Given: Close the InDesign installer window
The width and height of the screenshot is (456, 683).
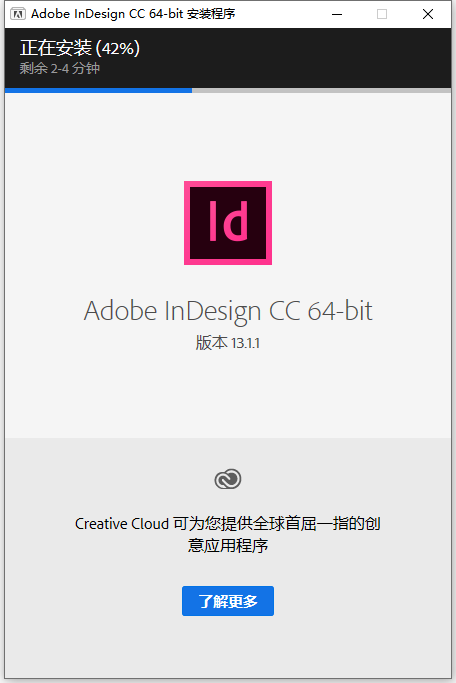Looking at the screenshot, I should coord(428,14).
